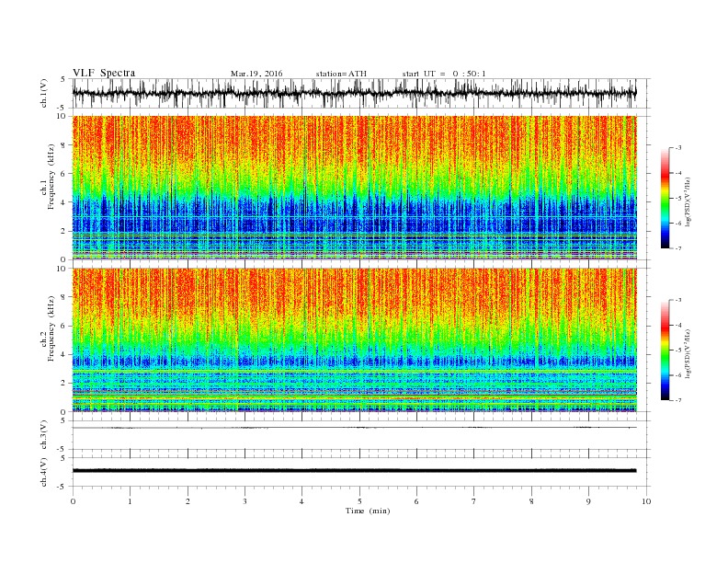The image size is (728, 563).
Task: Click the "1" tick on the time axis
Action: click(130, 501)
